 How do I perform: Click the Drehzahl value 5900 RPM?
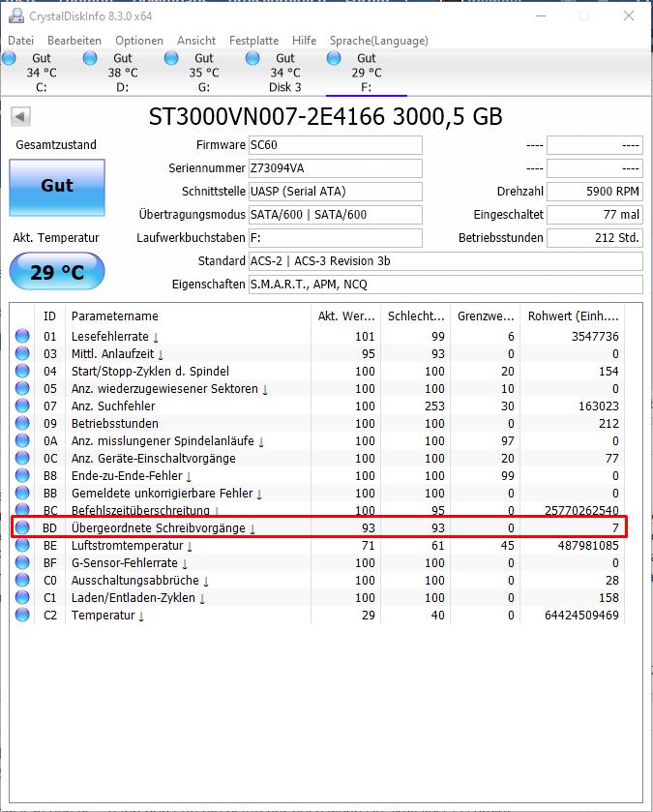[x=595, y=192]
